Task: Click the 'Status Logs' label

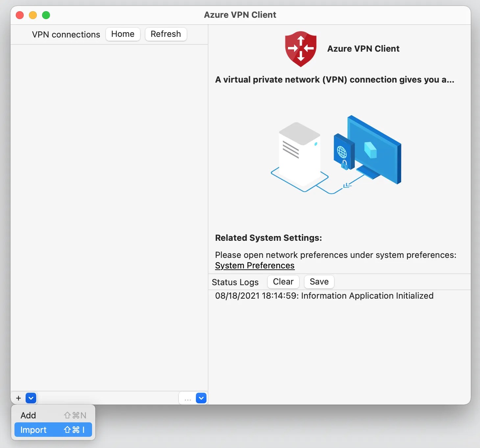Action: click(x=235, y=282)
